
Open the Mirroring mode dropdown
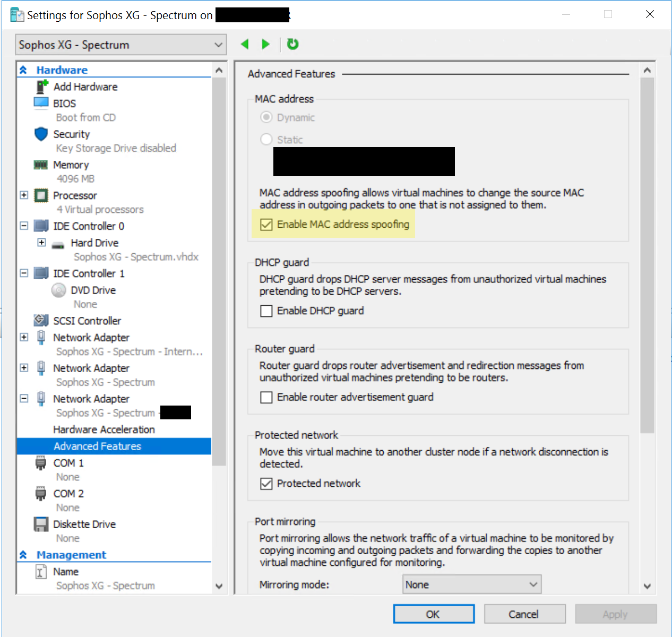coord(472,584)
